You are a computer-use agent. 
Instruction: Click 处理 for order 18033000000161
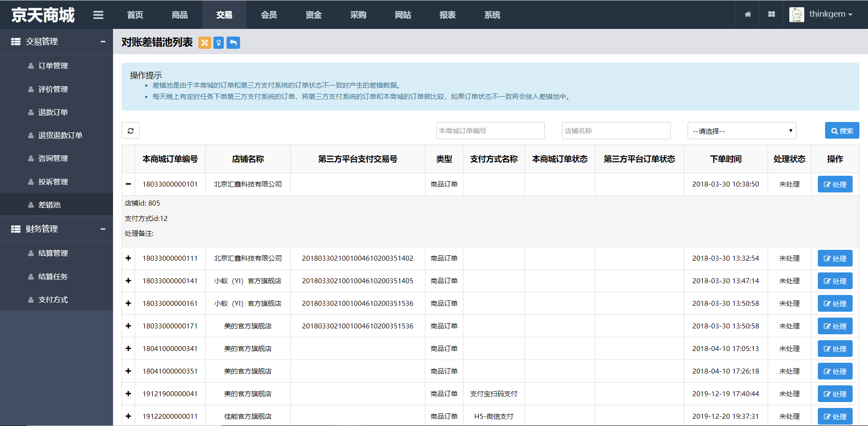pyautogui.click(x=835, y=304)
